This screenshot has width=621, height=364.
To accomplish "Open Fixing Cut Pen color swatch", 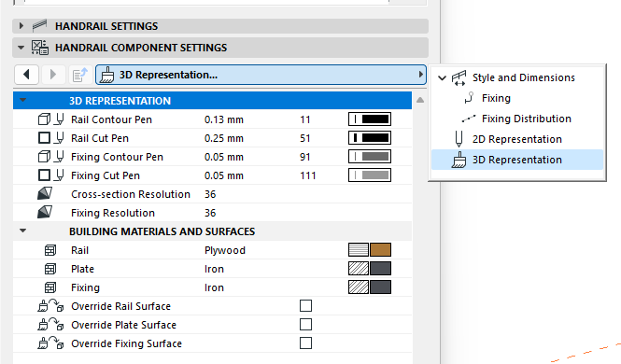I will [x=370, y=175].
